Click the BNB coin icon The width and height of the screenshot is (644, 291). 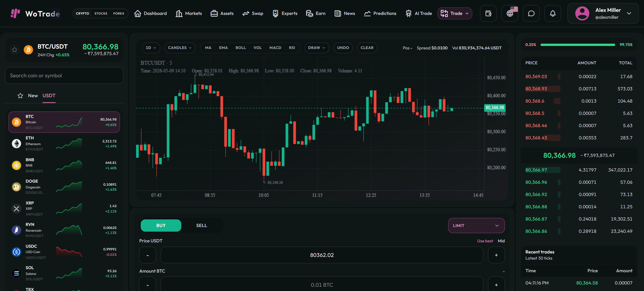point(16,165)
